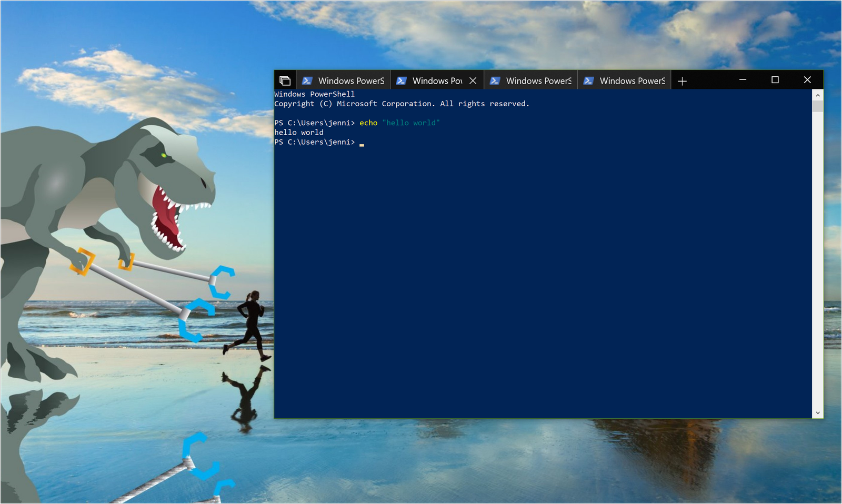Viewport: 842px width, 504px height.
Task: Click the blinking cursor at the prompt
Action: [x=362, y=144]
